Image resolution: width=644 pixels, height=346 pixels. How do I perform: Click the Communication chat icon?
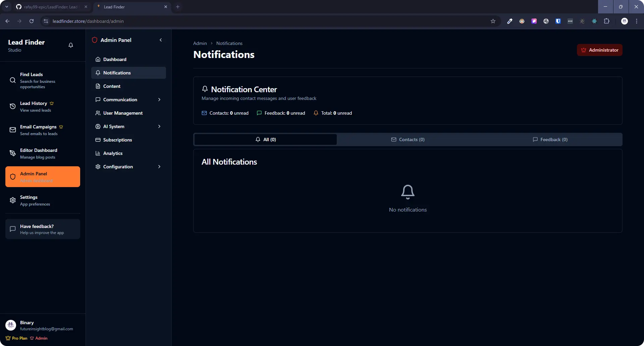pyautogui.click(x=98, y=100)
